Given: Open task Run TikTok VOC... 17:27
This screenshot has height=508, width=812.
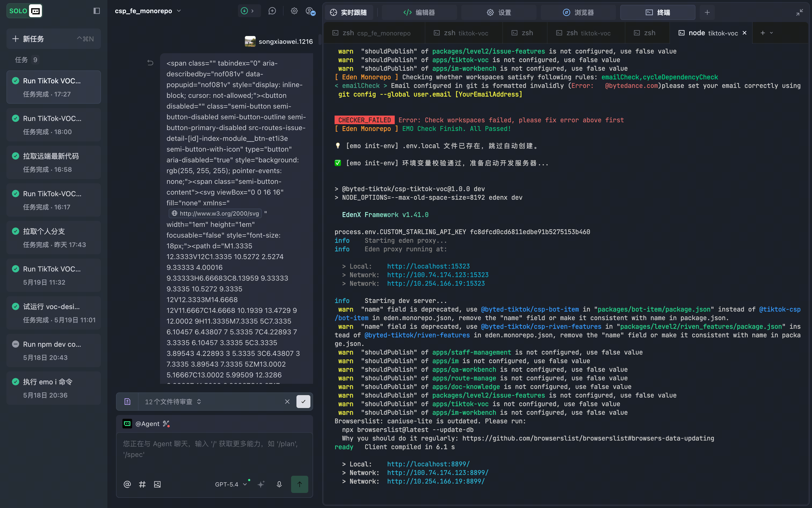Looking at the screenshot, I should 54,87.
